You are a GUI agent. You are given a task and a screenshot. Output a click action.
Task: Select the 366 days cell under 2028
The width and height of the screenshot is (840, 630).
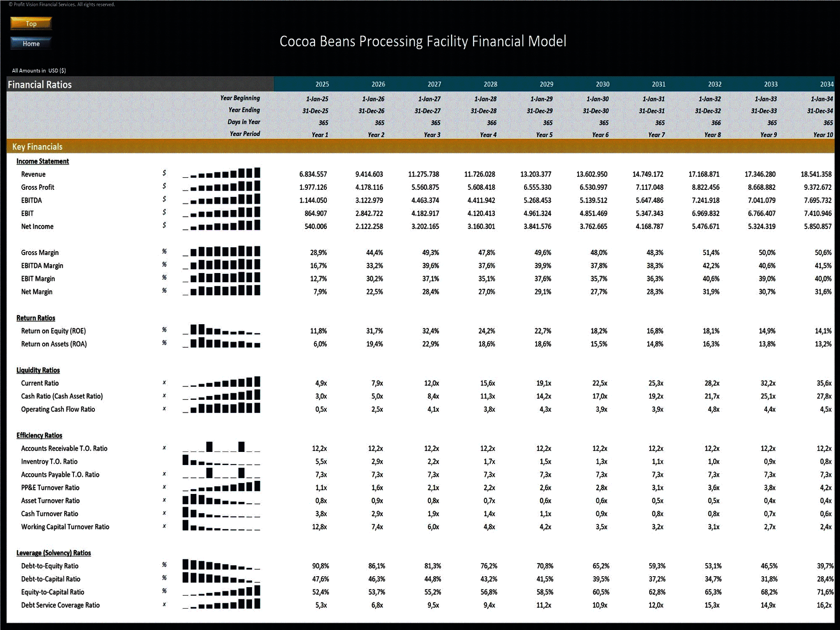[x=491, y=123]
